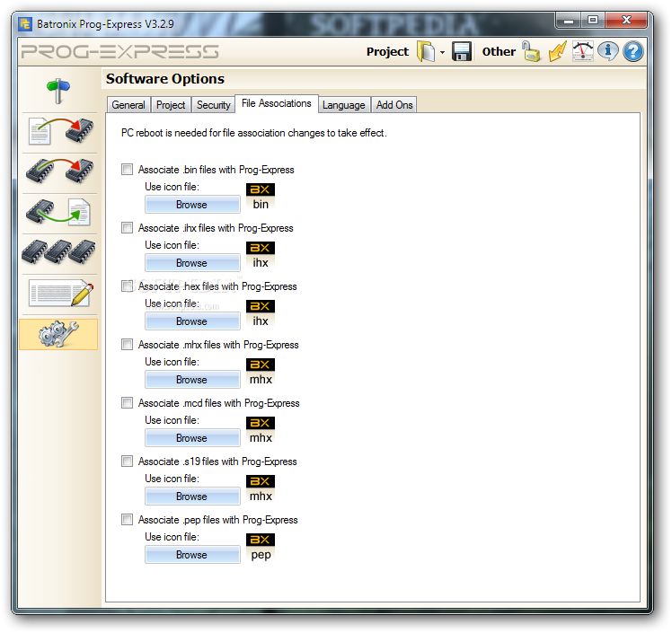Open the signpost wizard sidebar icon
The image size is (672, 633).
coord(58,91)
